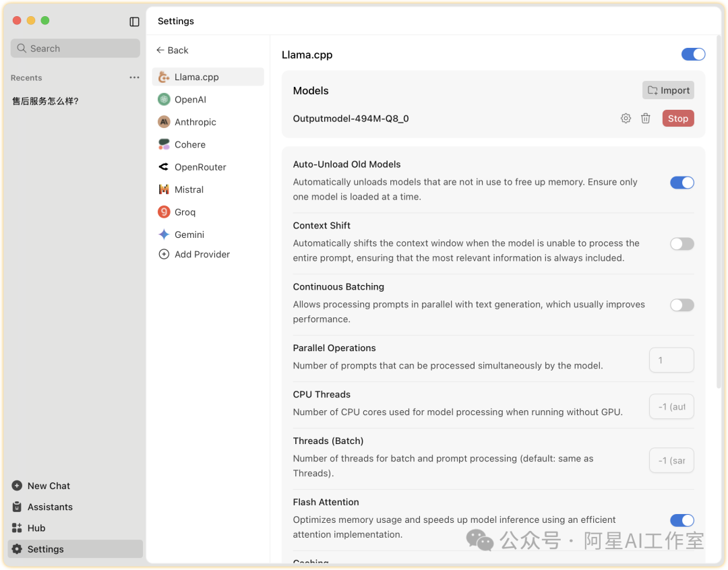Import a model file

[668, 90]
